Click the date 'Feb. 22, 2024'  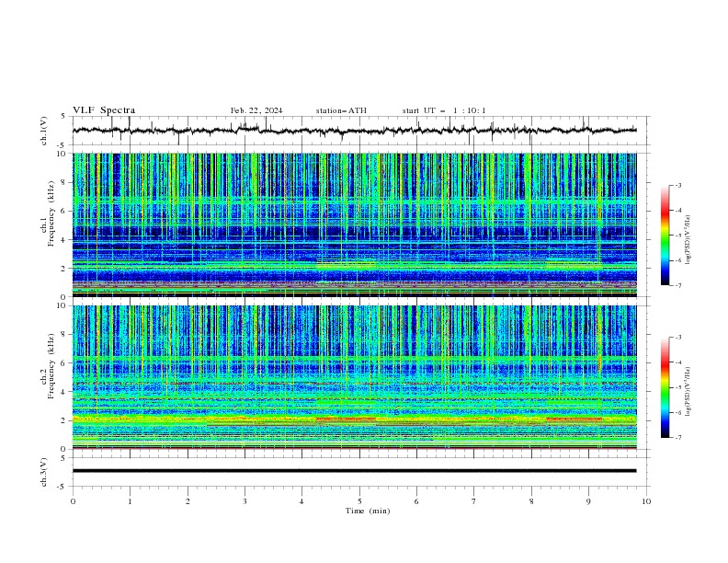(x=256, y=110)
